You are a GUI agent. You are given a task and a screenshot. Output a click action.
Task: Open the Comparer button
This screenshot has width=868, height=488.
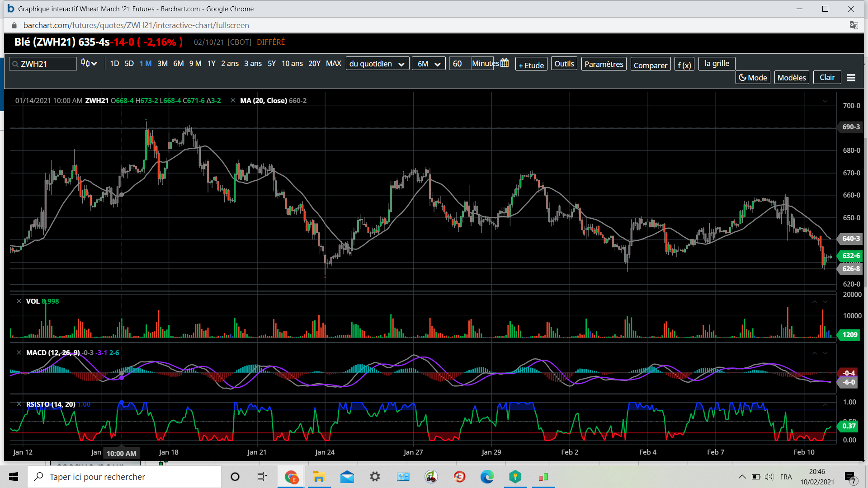[x=650, y=65]
